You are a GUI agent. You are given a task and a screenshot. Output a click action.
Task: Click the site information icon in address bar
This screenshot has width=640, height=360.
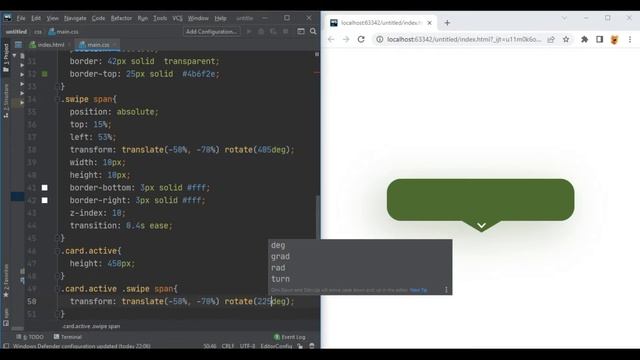pyautogui.click(x=380, y=40)
